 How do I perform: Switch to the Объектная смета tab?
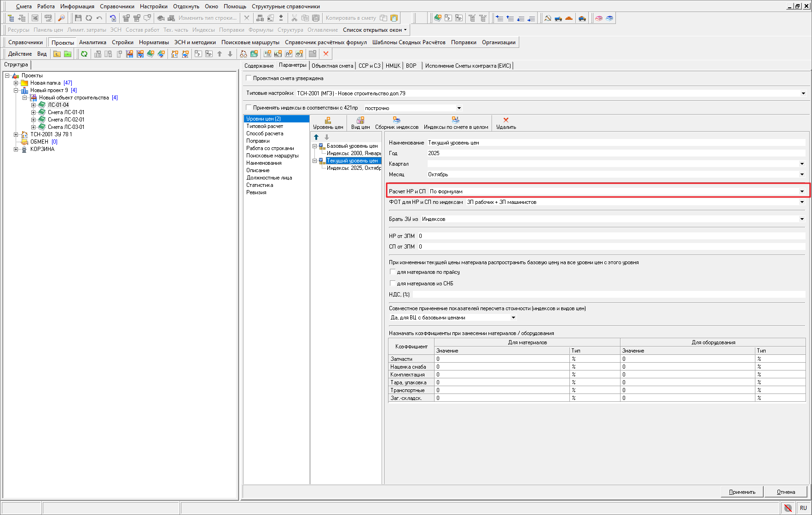(x=332, y=66)
